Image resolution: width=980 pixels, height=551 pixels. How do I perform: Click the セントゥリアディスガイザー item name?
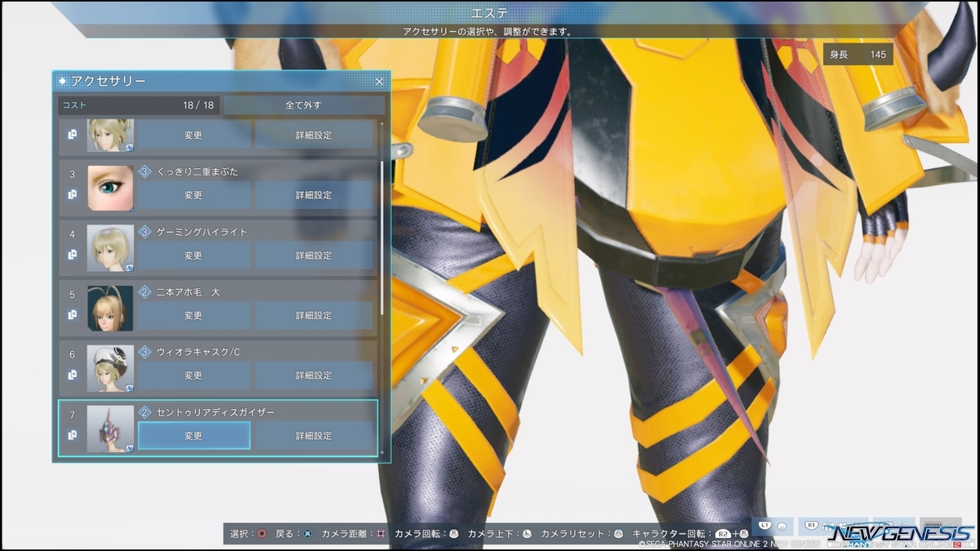[215, 412]
